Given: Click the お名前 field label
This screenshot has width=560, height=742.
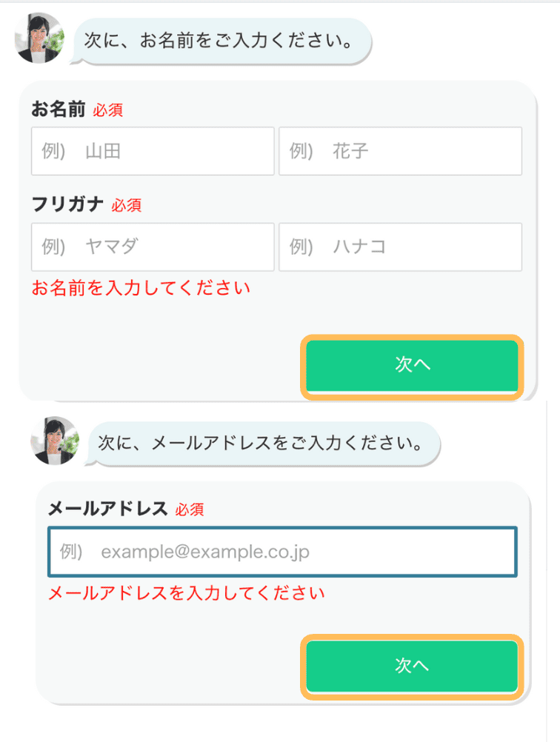Looking at the screenshot, I should (59, 110).
